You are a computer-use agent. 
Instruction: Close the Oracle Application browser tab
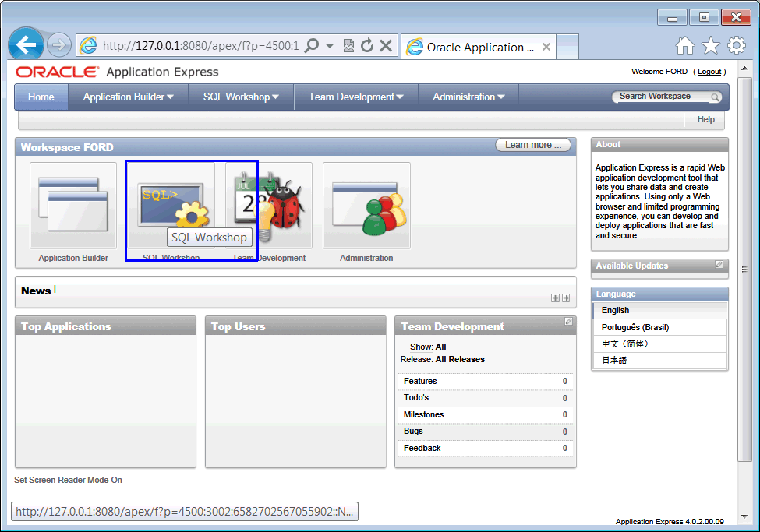pyautogui.click(x=546, y=47)
